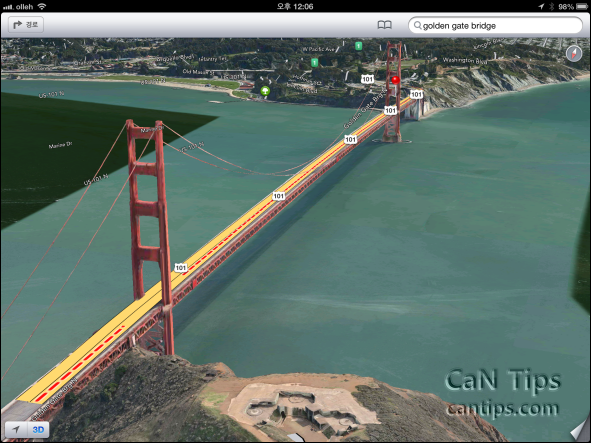This screenshot has height=443, width=591.
Task: Toggle the 3D view button
Action: tap(38, 429)
